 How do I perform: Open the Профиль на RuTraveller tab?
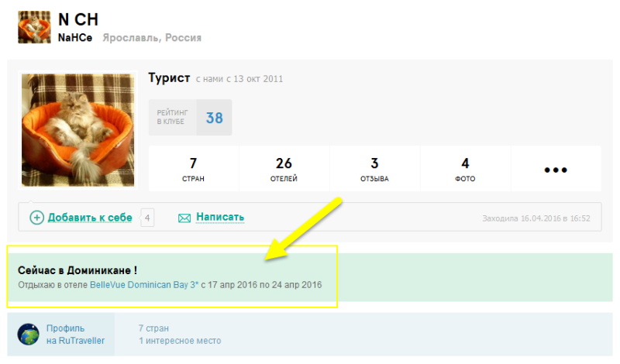click(61, 335)
